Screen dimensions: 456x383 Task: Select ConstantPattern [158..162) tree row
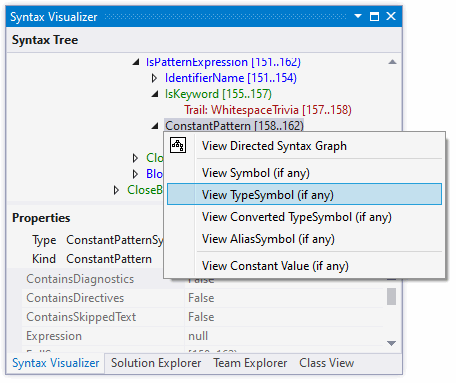click(x=234, y=126)
